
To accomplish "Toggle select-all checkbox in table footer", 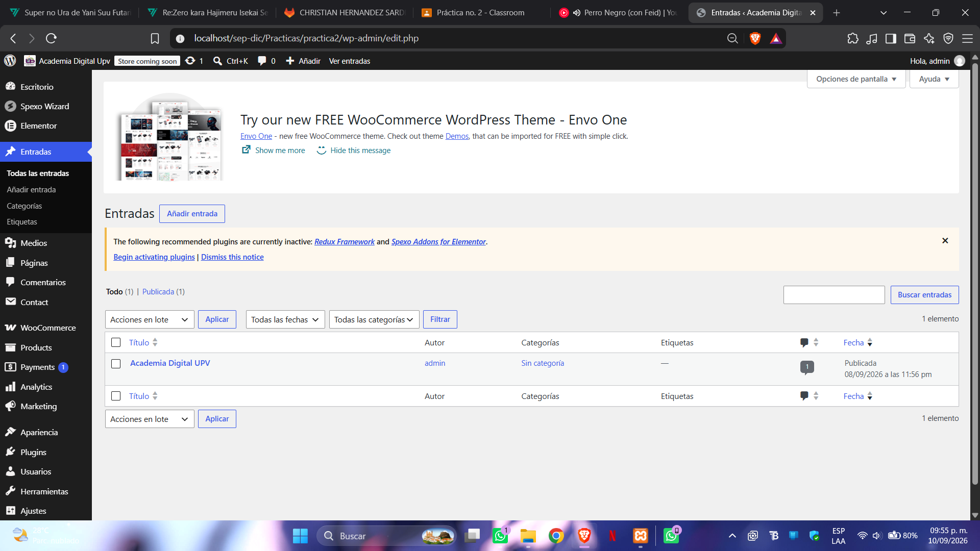I will coord(116,396).
